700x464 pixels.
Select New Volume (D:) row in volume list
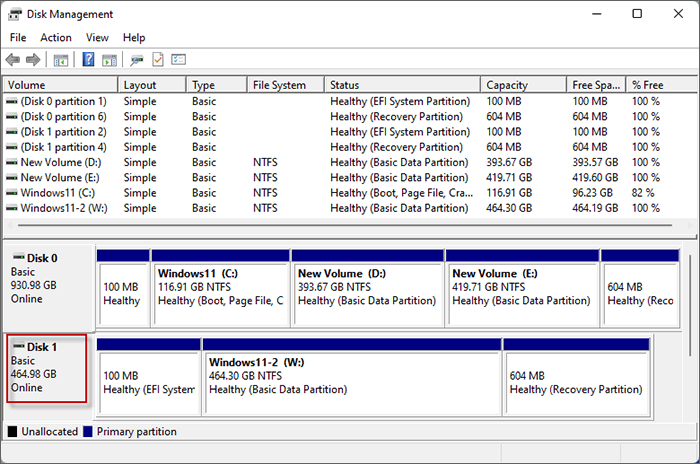62,162
